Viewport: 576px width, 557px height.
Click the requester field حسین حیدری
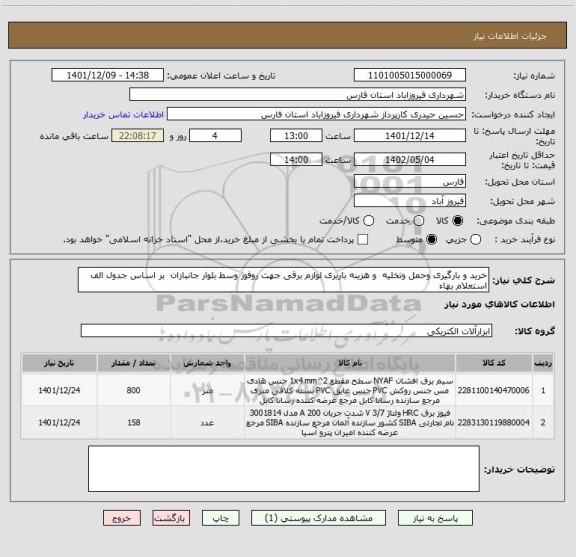[316, 114]
